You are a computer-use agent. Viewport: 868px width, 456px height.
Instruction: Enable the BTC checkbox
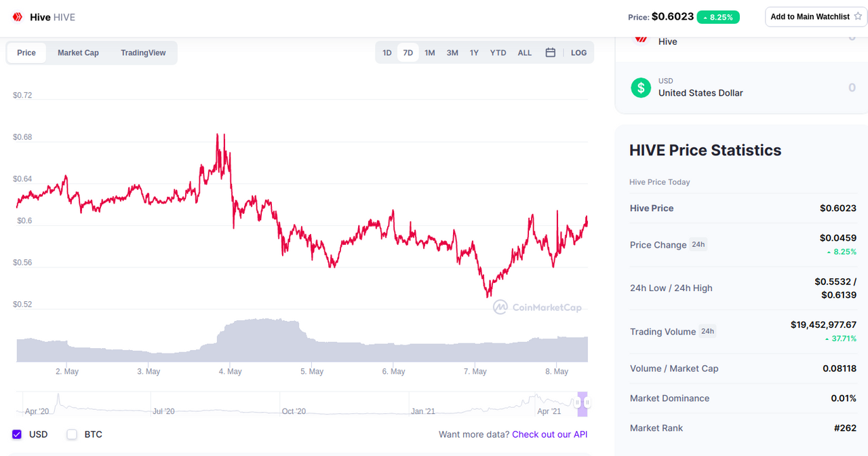coord(72,434)
